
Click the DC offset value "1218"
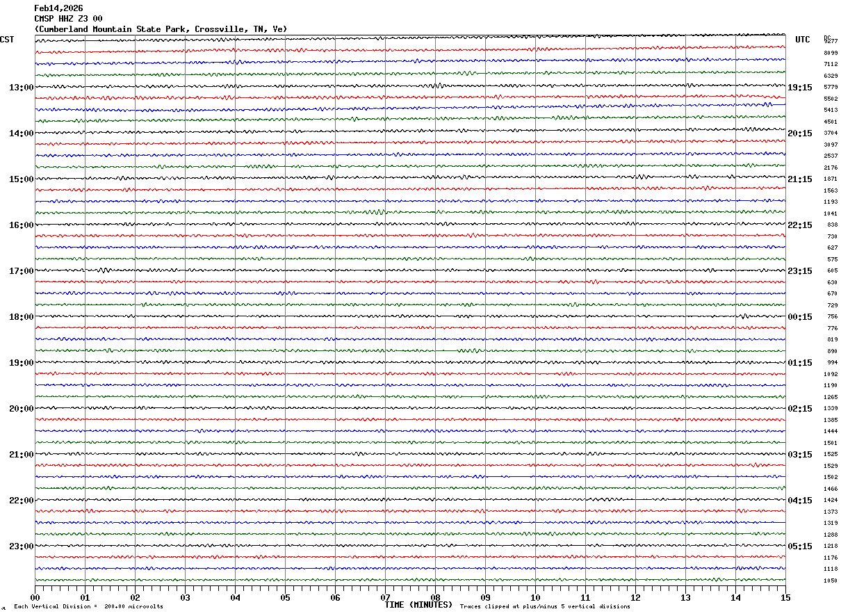[x=831, y=546]
